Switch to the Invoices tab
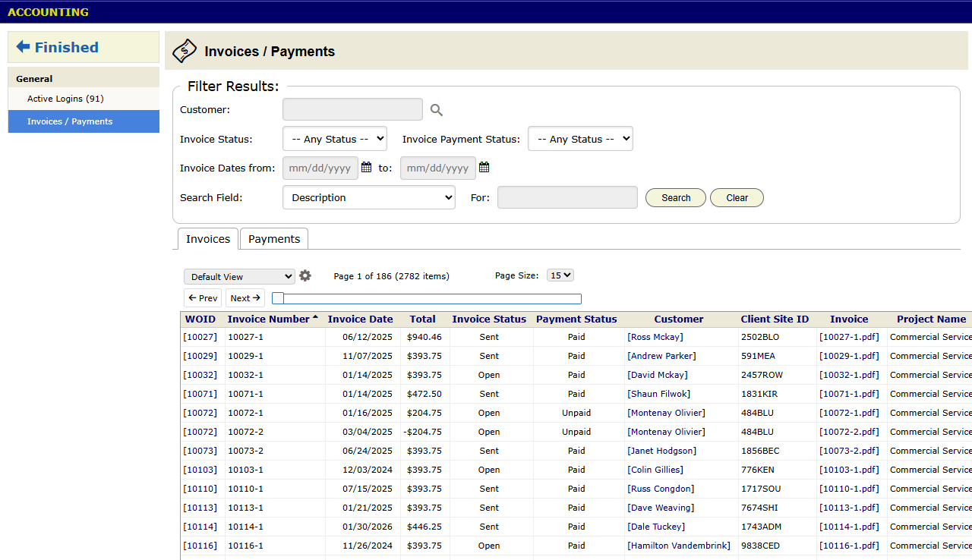972x560 pixels. pos(208,239)
